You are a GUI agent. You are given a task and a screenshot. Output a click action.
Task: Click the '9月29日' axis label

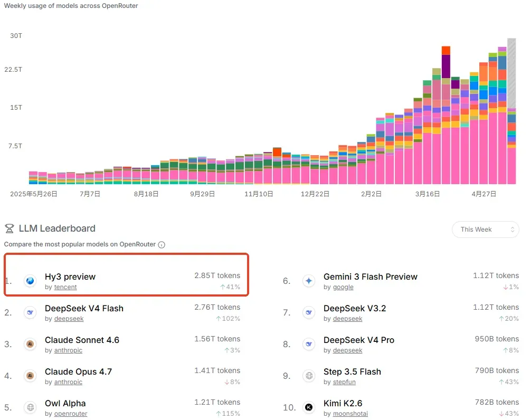(203, 194)
